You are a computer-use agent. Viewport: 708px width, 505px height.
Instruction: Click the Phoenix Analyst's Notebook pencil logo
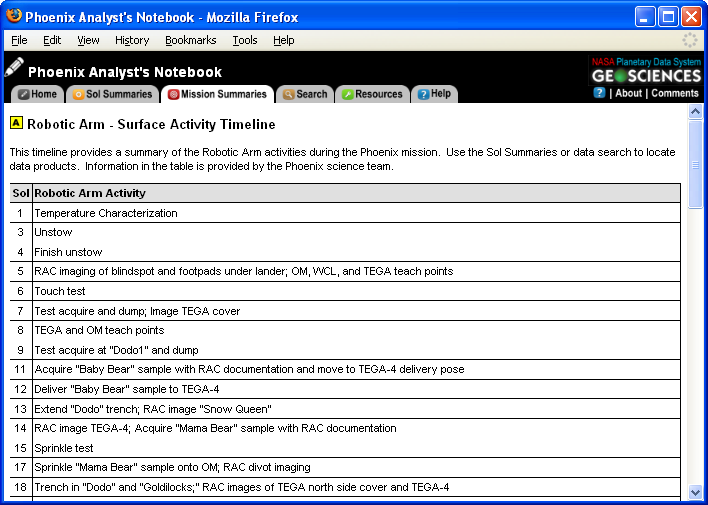coord(14,68)
